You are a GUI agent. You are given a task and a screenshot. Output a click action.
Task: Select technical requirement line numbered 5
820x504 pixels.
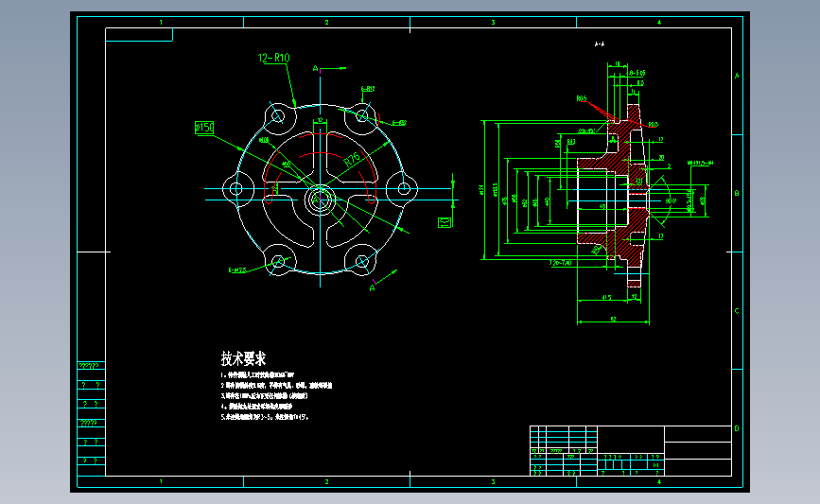pyautogui.click(x=265, y=417)
